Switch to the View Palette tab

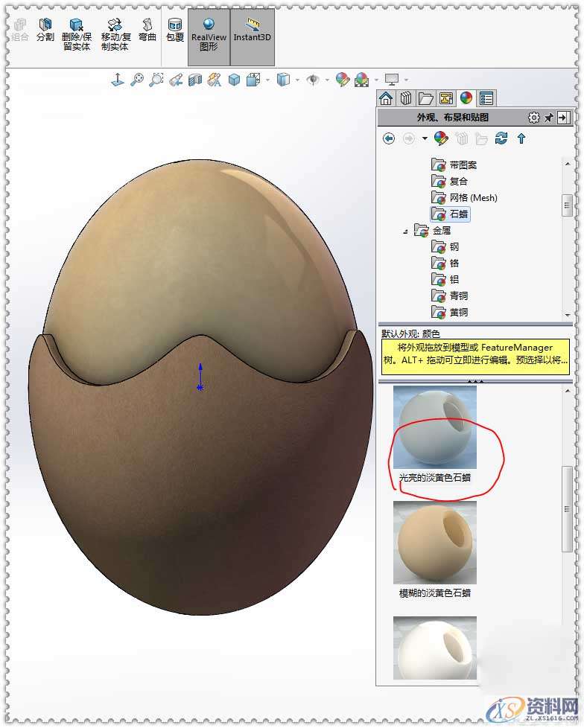446,98
